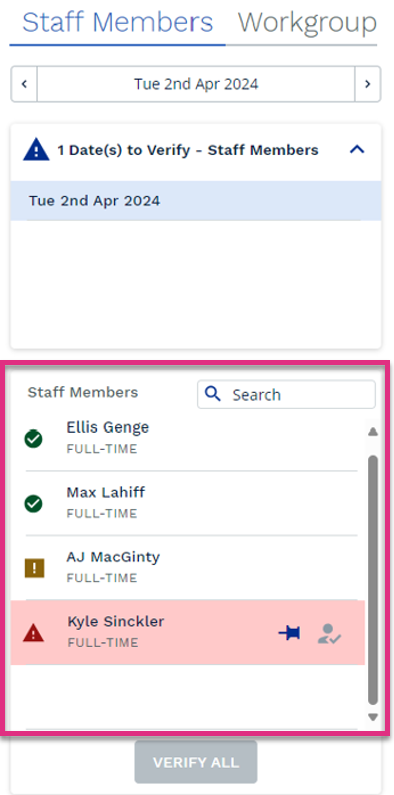The height and width of the screenshot is (795, 394).
Task: Click the green checkmark beside Max Lahiff
Action: pyautogui.click(x=33, y=503)
